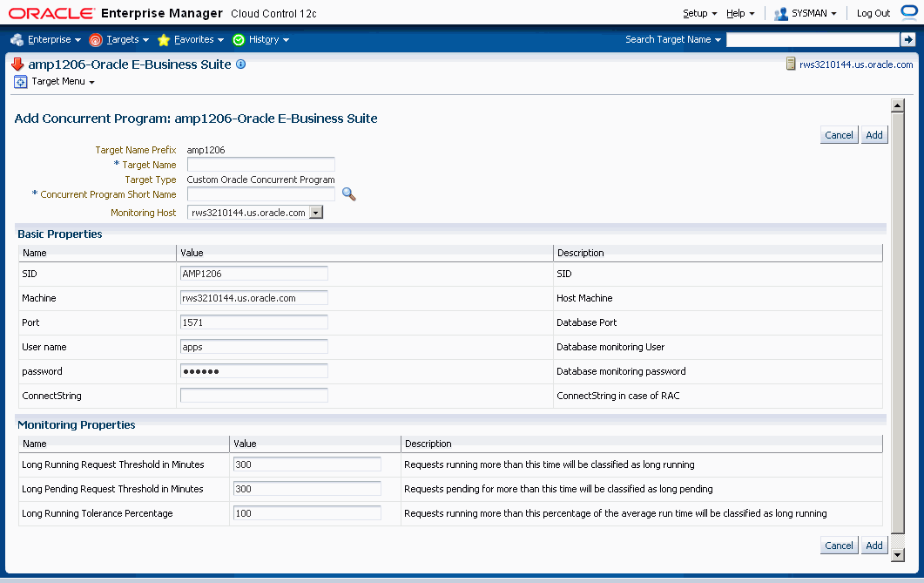Click the accessibility icon beside Log Out
924x583 pixels.
pyautogui.click(x=909, y=12)
